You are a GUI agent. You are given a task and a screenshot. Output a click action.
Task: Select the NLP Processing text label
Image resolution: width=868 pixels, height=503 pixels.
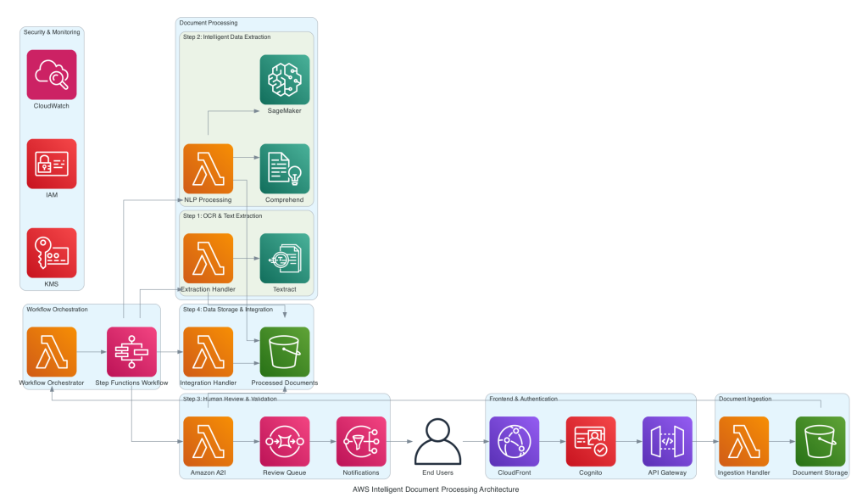pyautogui.click(x=209, y=200)
